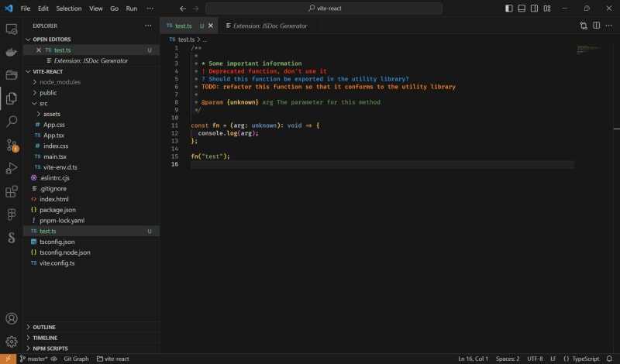The height and width of the screenshot is (364, 620).
Task: Select the Explorer files icon
Action: click(12, 98)
